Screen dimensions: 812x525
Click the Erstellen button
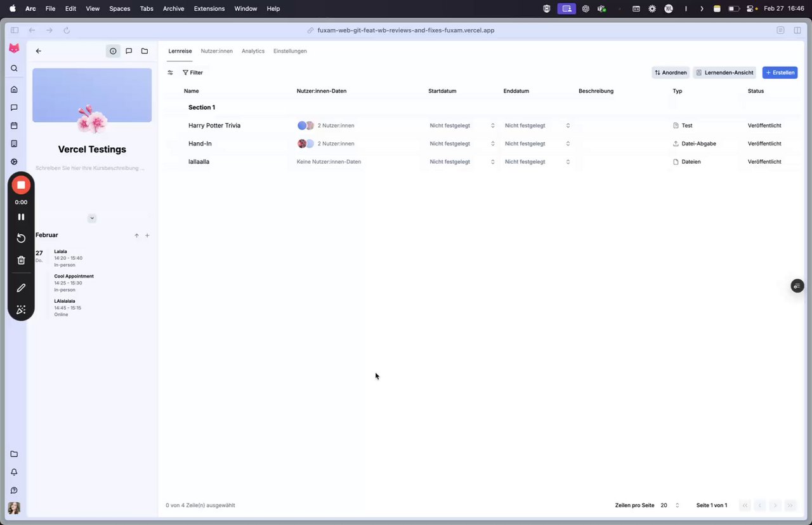780,72
